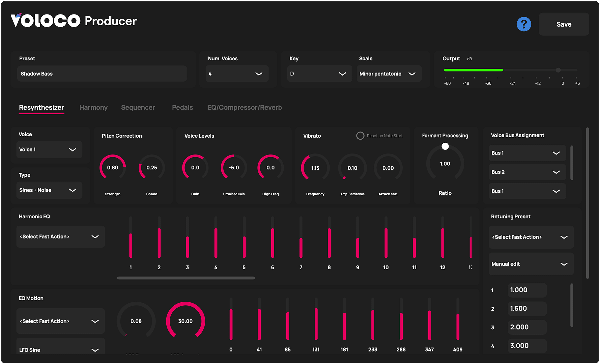Click the Output dB level slider
The width and height of the screenshot is (600, 364).
point(510,70)
